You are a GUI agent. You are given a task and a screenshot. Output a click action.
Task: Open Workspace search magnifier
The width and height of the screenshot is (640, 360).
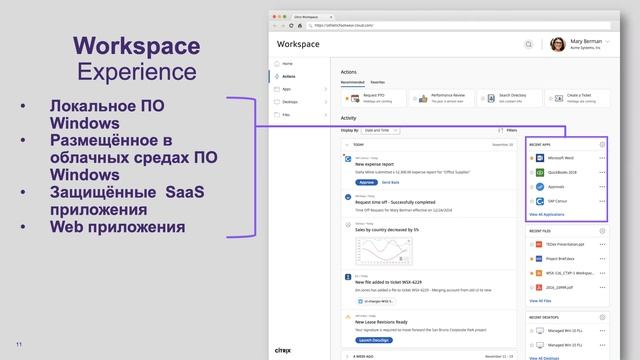[x=529, y=44]
